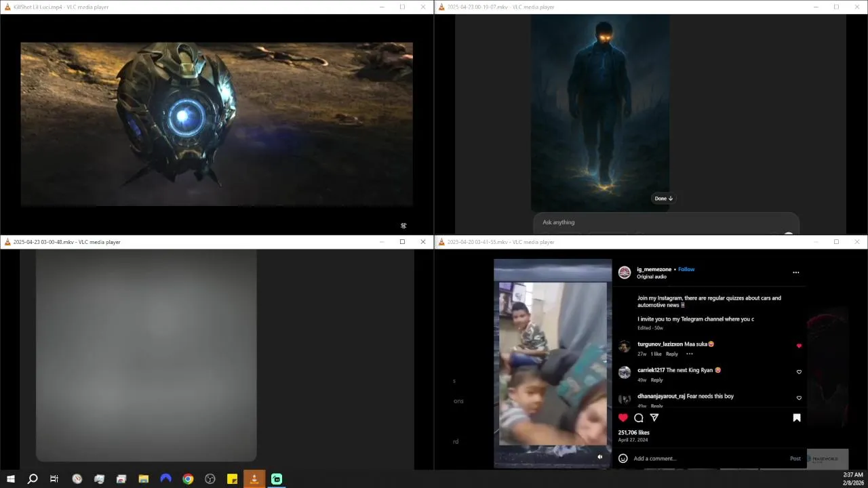Click the turgunov_lazizxon commenter avatar
Viewport: 868px width, 488px height.
pyautogui.click(x=625, y=346)
